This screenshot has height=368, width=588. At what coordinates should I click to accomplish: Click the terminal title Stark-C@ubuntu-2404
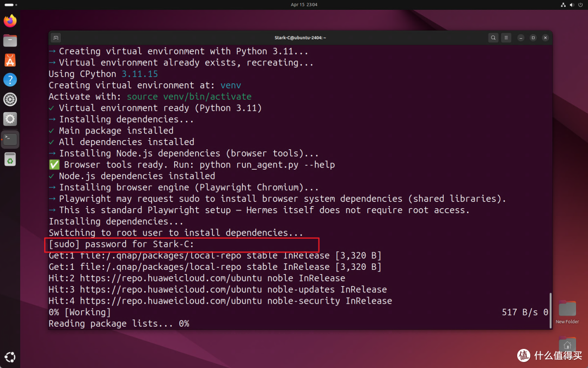click(x=300, y=38)
